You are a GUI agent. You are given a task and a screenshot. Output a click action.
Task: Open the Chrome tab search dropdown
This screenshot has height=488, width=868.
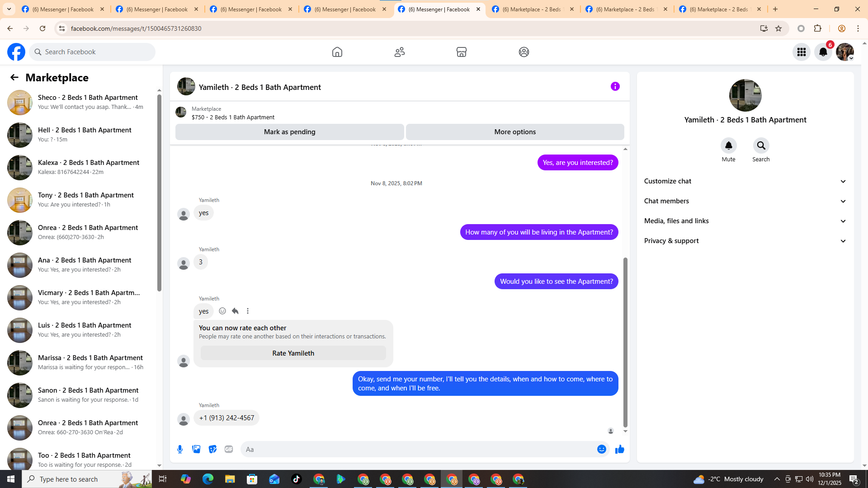coord(9,9)
